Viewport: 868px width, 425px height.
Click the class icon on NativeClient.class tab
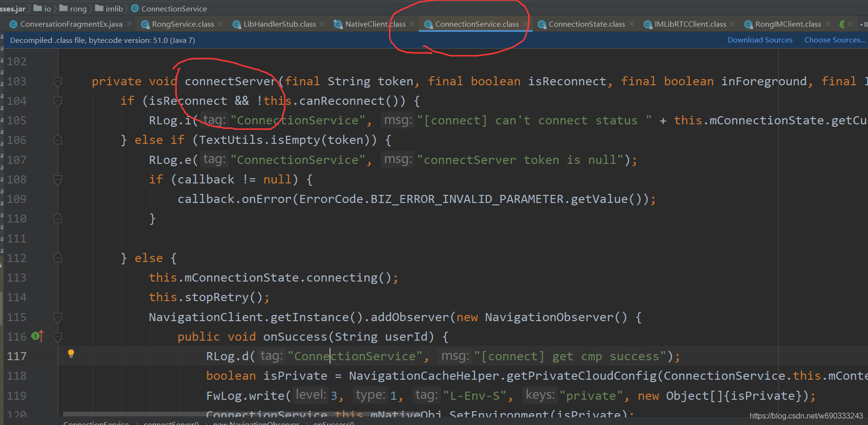tap(338, 24)
